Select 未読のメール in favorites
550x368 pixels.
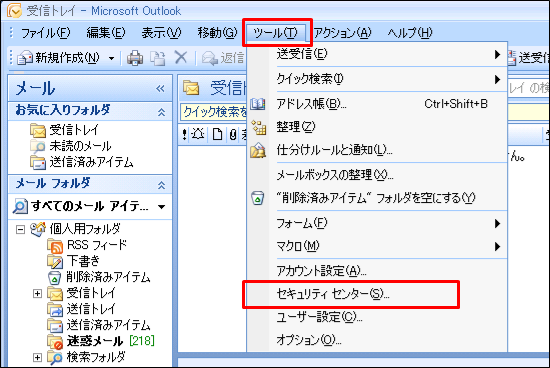pos(71,146)
